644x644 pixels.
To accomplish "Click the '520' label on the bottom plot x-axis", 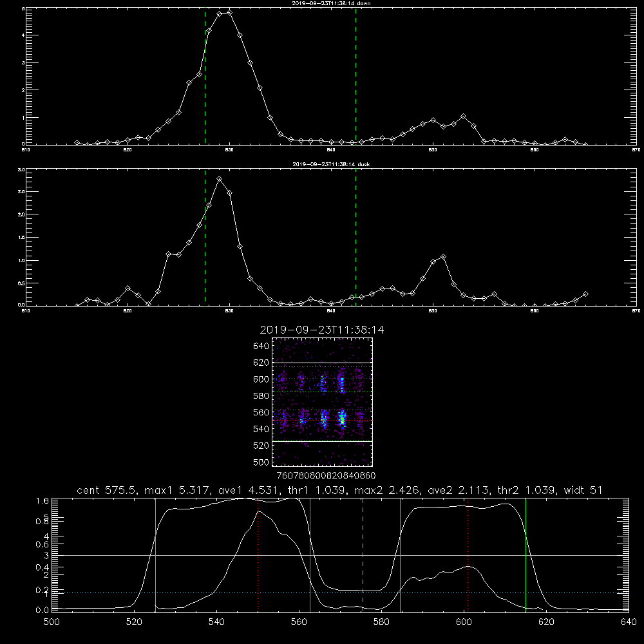I will [134, 622].
